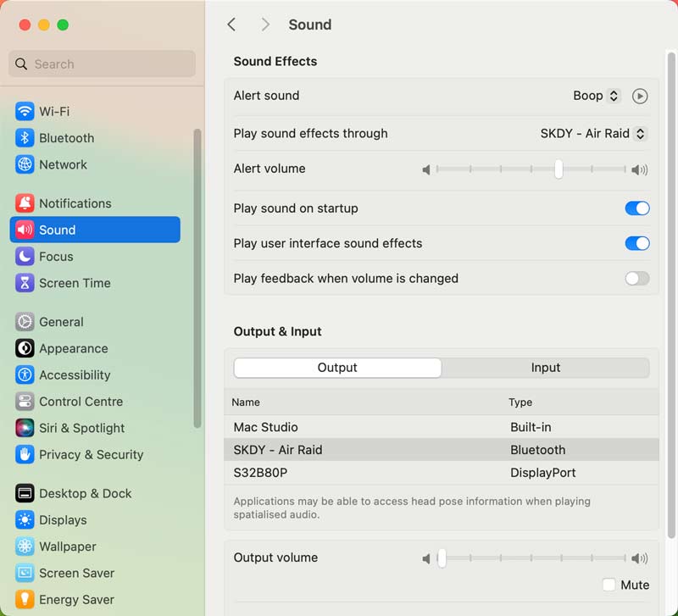Image resolution: width=678 pixels, height=616 pixels.
Task: Open Bluetooth settings label
Action: (67, 138)
